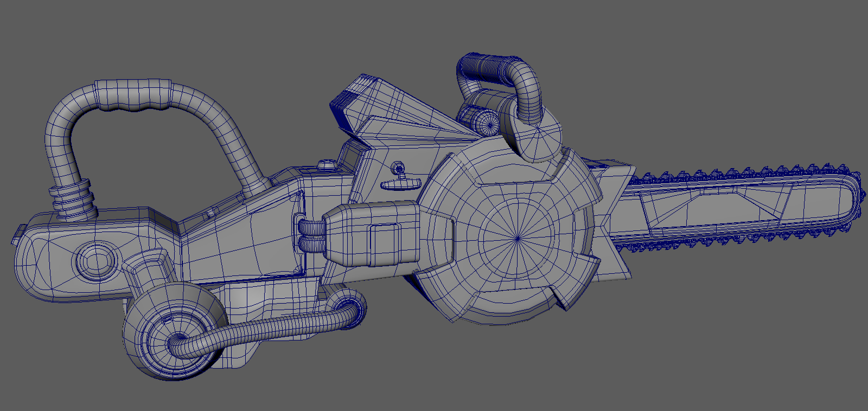Image resolution: width=868 pixels, height=411 pixels.
Task: Select the small round cap atop the body
Action: tap(326, 164)
